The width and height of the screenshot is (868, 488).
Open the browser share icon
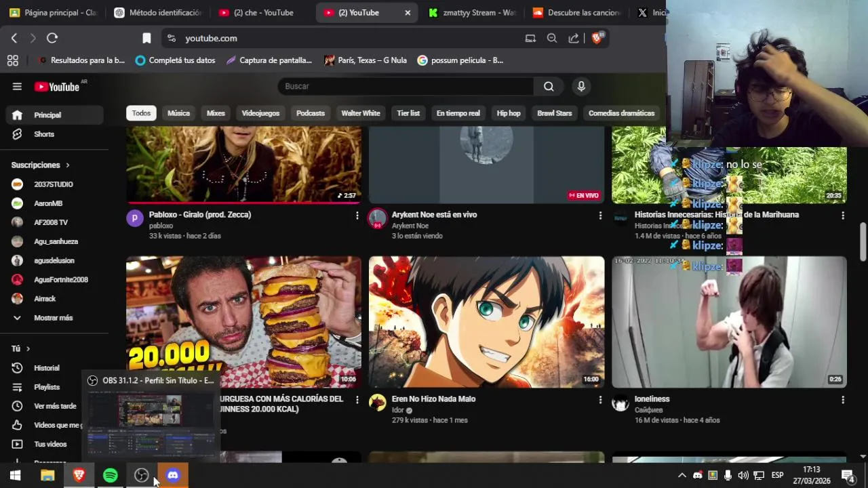(x=574, y=38)
